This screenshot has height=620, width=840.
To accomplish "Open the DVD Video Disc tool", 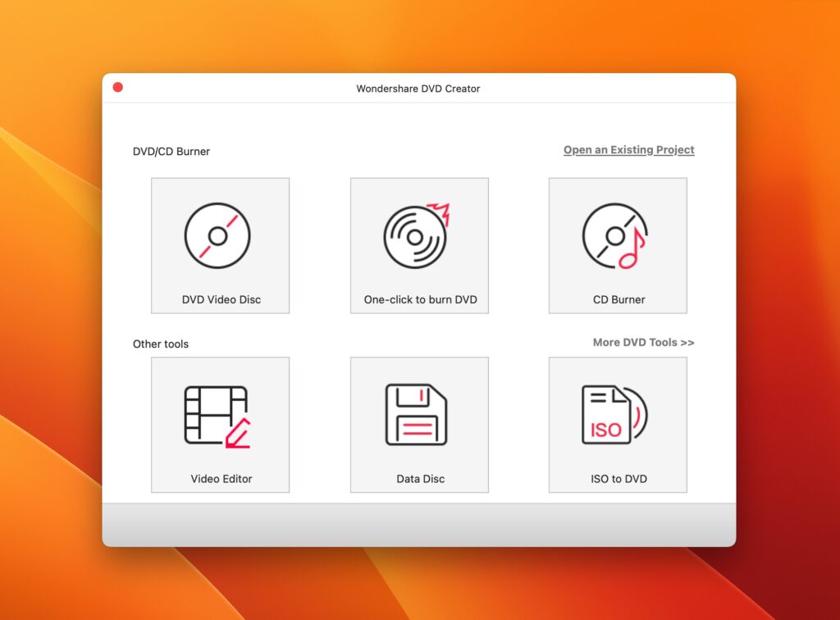I will click(x=220, y=244).
